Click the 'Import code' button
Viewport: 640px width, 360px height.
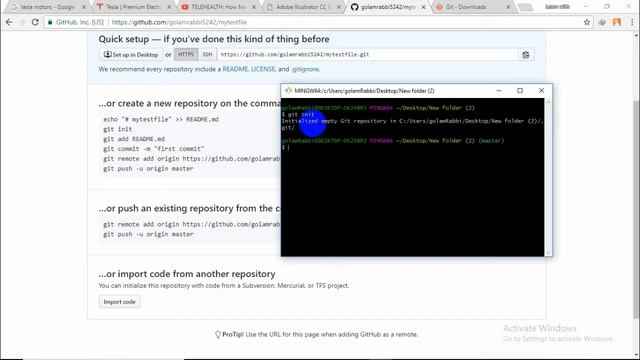click(120, 302)
